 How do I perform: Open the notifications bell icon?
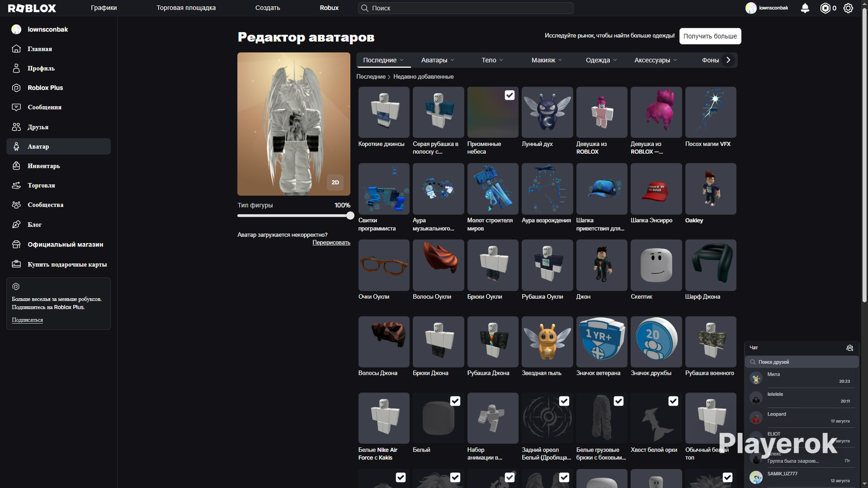805,8
